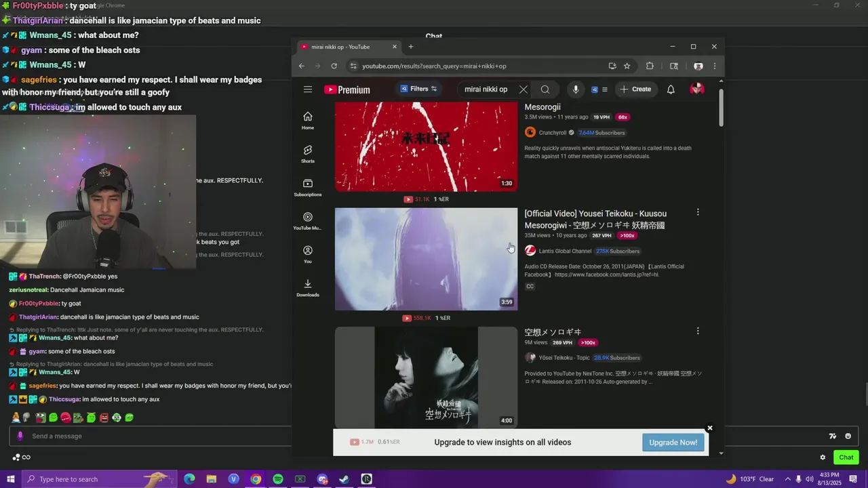
Task: Click the green Chat send button
Action: click(x=846, y=457)
